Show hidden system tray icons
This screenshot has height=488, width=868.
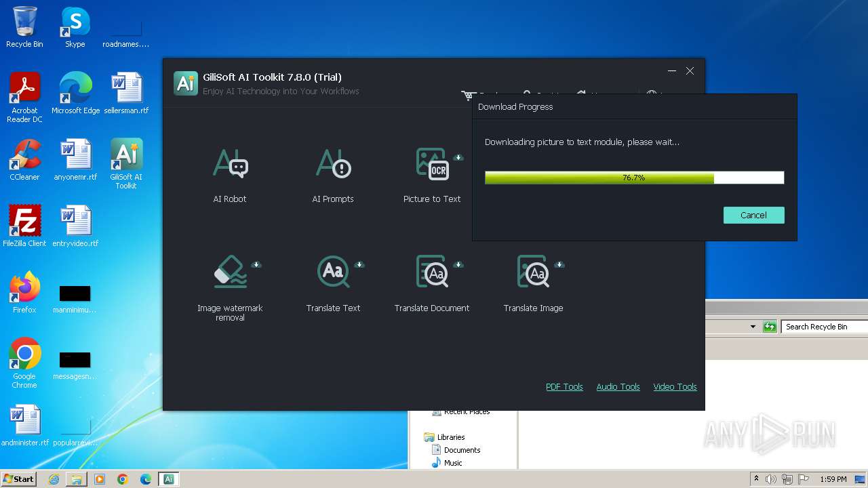756,479
